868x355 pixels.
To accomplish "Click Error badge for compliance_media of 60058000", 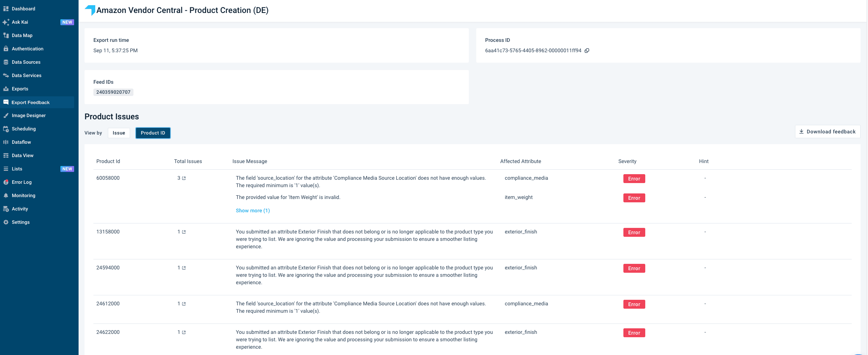I will (x=634, y=179).
